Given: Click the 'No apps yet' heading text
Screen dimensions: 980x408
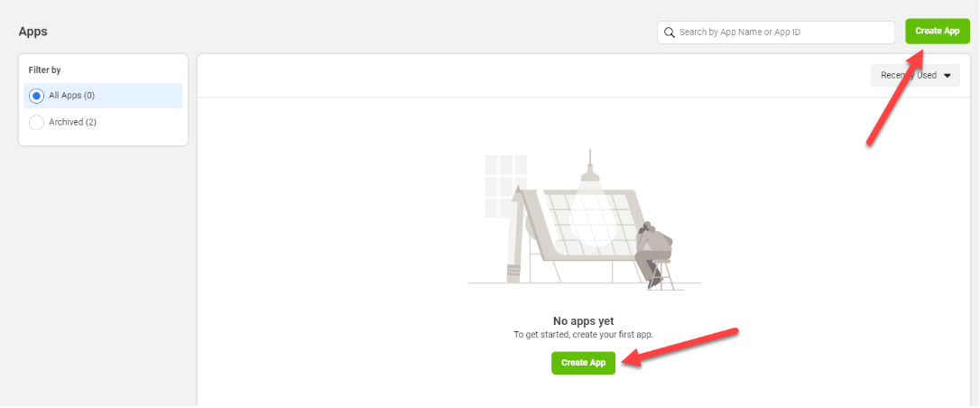Looking at the screenshot, I should tap(583, 321).
